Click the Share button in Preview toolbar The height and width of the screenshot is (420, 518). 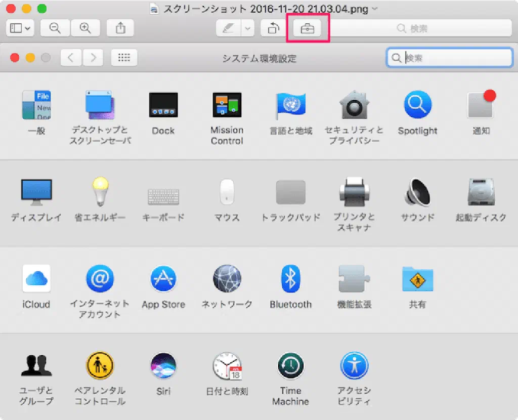pos(120,29)
